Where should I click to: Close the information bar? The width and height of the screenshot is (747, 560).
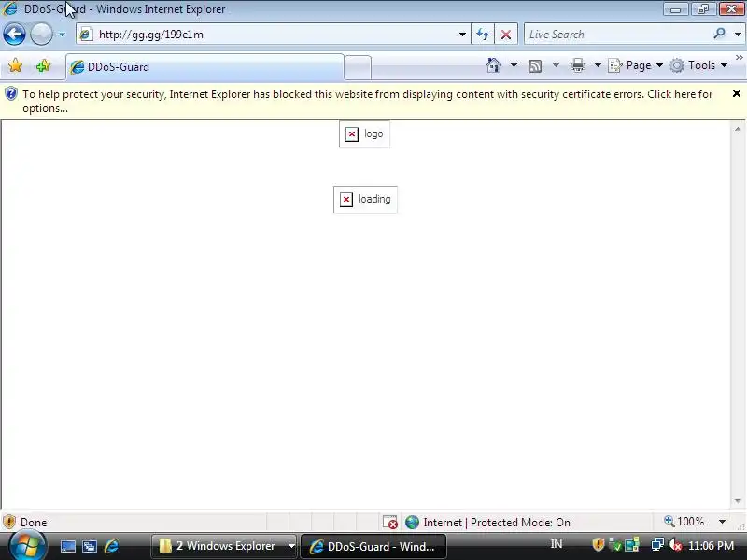coord(736,93)
